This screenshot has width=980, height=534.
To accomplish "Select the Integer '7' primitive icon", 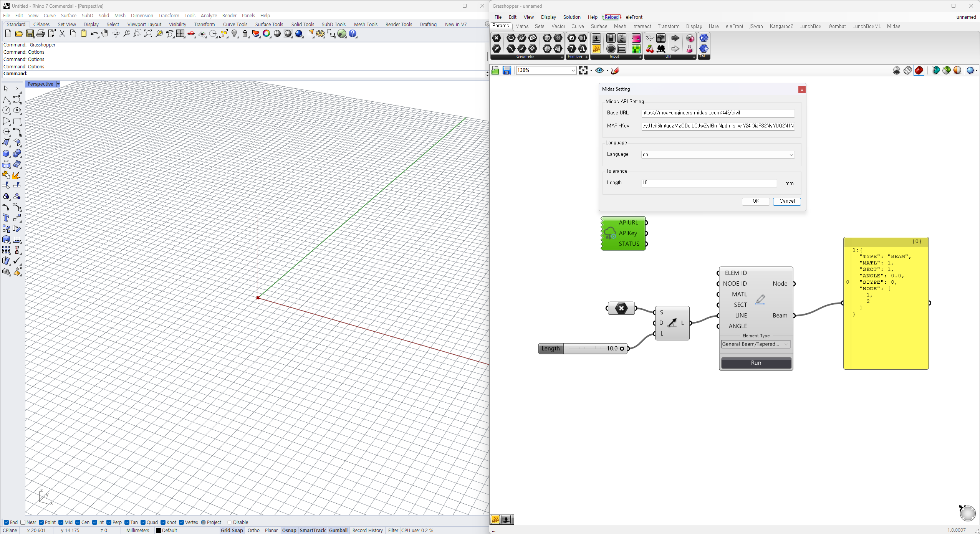I will click(x=572, y=48).
